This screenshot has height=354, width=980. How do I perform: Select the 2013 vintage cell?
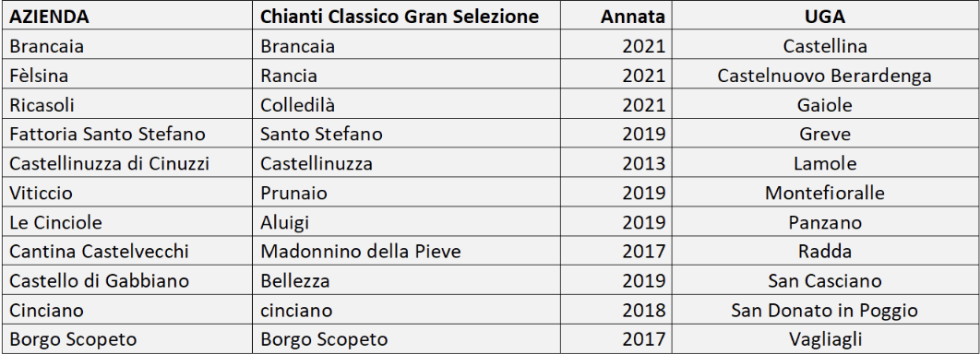tap(615, 163)
